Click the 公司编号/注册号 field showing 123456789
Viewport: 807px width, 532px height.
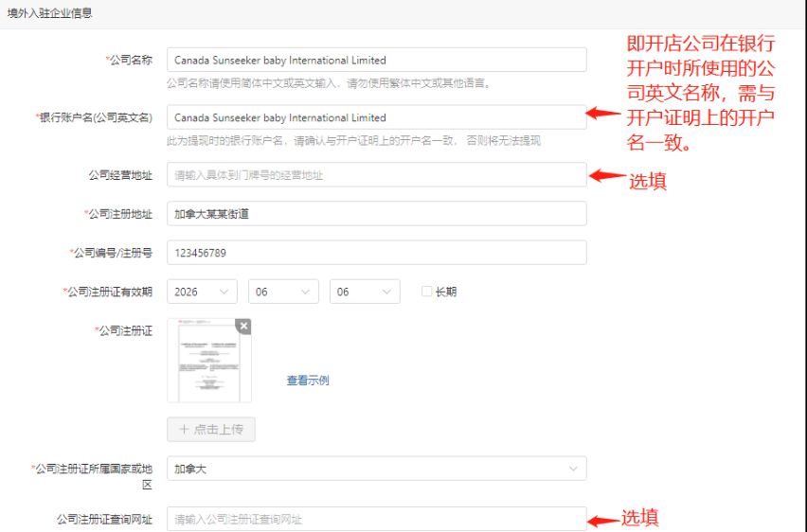(376, 253)
